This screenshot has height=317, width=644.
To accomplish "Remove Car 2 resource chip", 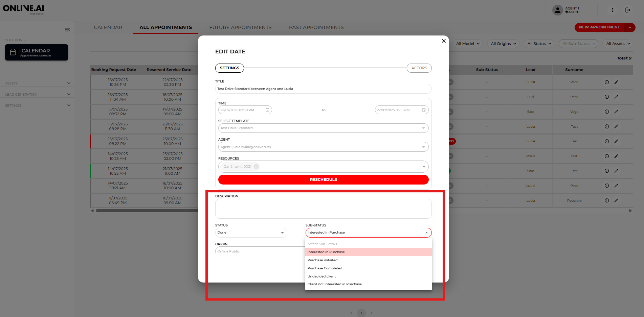I will [x=256, y=167].
